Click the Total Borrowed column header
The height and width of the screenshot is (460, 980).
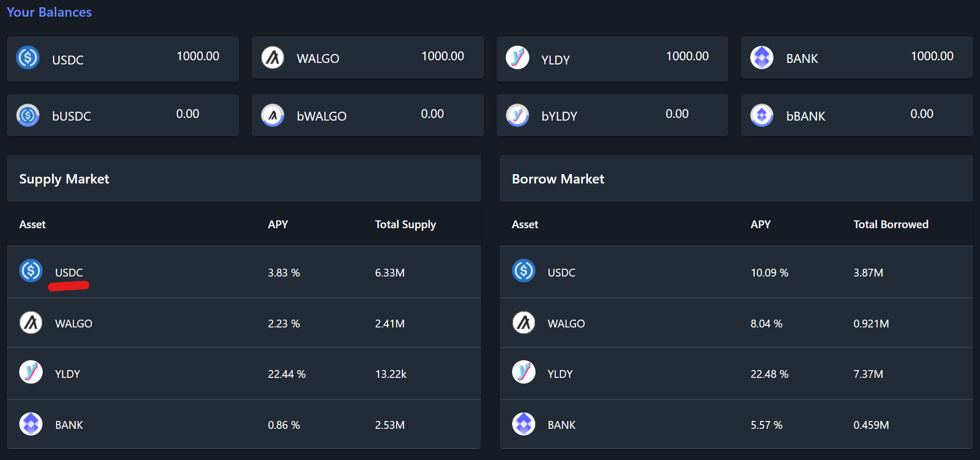[891, 225]
